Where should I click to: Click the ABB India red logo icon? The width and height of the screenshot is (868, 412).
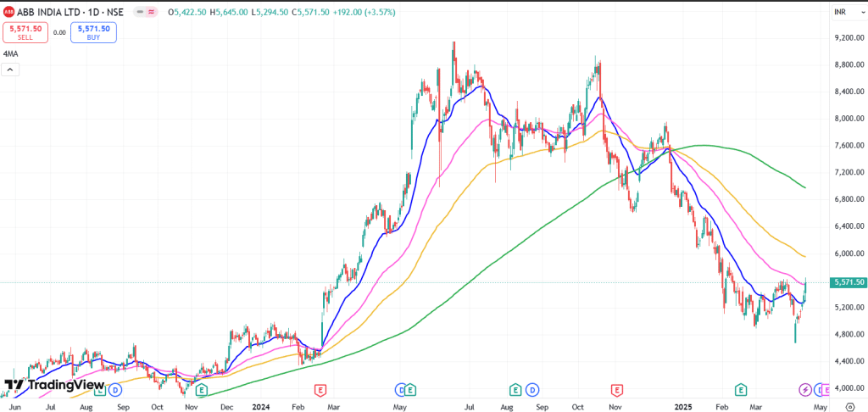(x=8, y=12)
